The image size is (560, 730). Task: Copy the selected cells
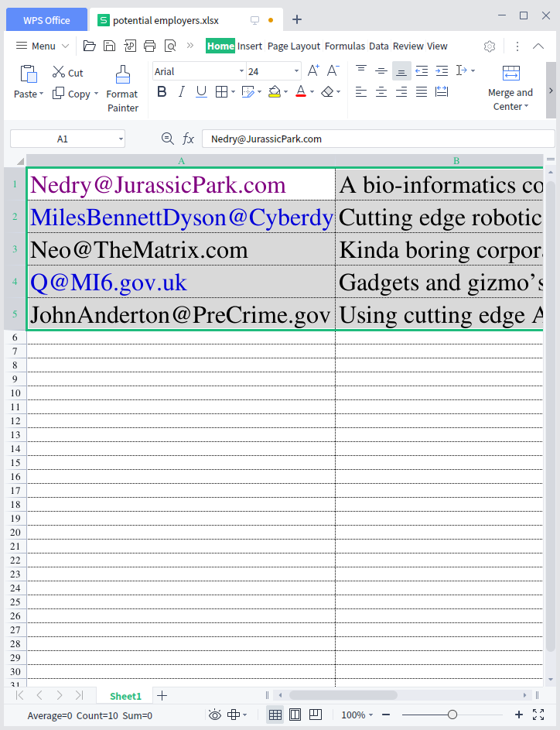tap(72, 94)
